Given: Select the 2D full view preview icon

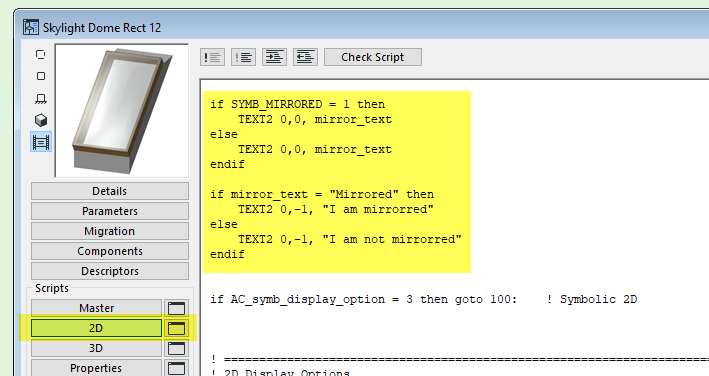Looking at the screenshot, I should point(41,76).
